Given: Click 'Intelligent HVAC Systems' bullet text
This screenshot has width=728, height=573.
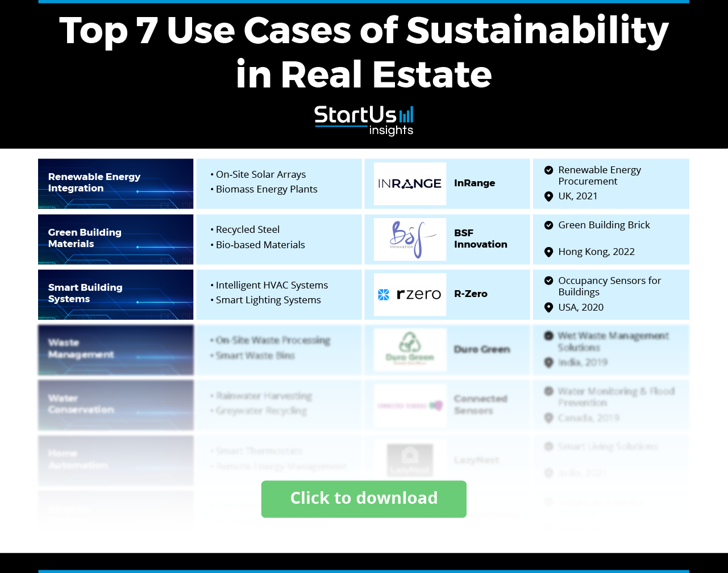Looking at the screenshot, I should (272, 285).
